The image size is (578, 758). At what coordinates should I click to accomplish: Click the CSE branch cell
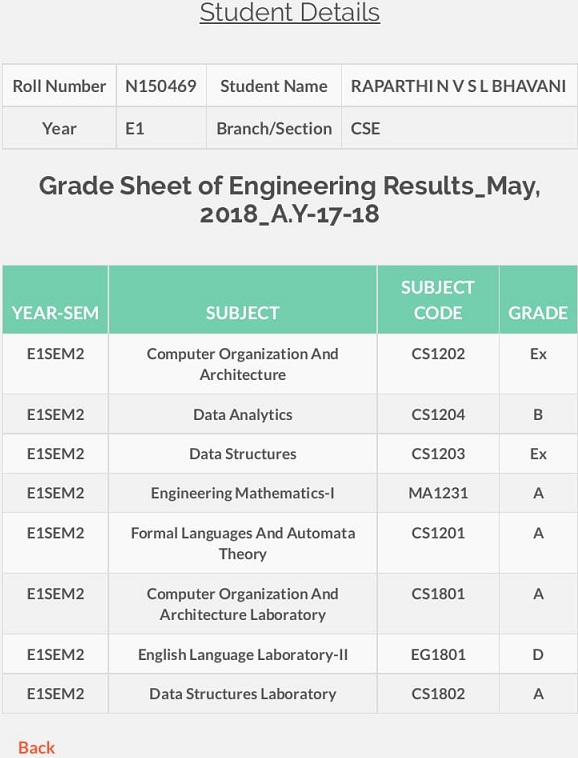coord(459,129)
